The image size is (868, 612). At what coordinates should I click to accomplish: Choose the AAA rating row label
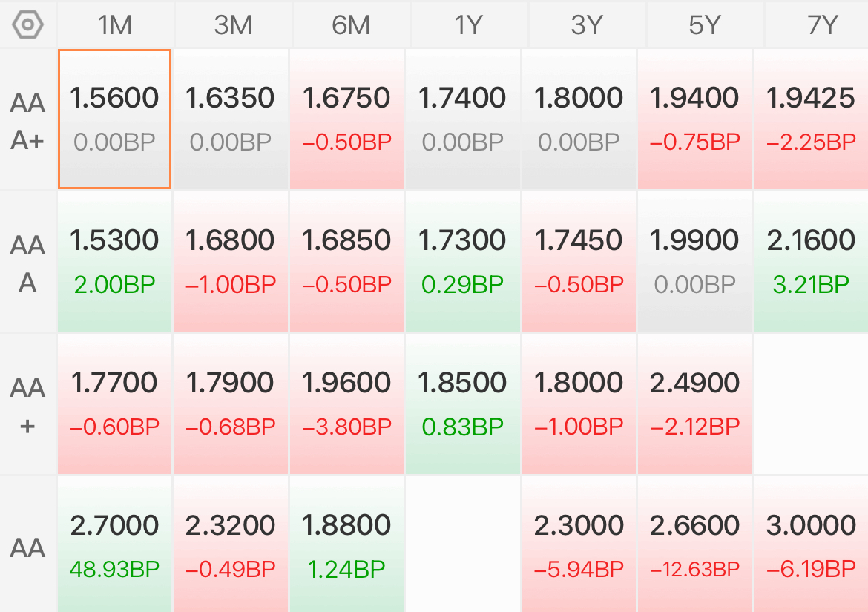pyautogui.click(x=27, y=263)
